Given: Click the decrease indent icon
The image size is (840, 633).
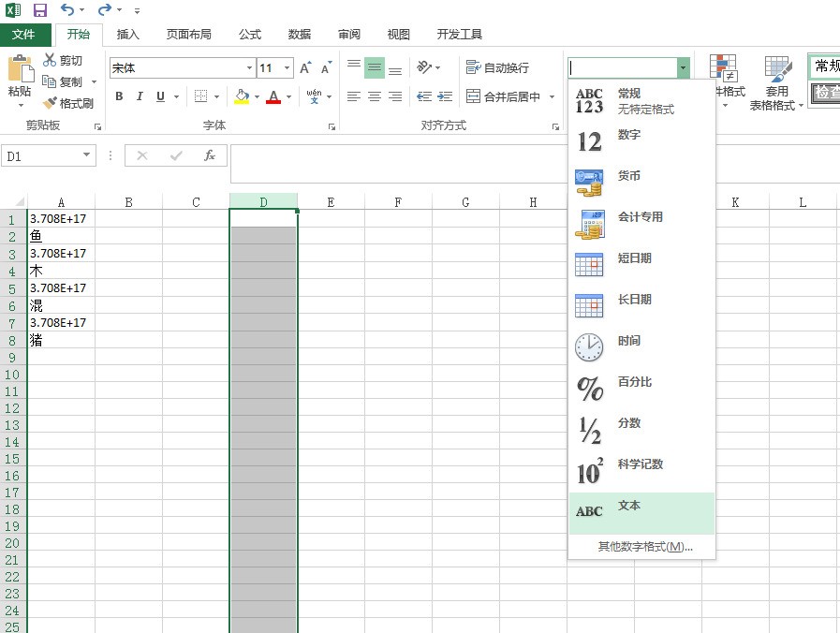Looking at the screenshot, I should coord(424,96).
